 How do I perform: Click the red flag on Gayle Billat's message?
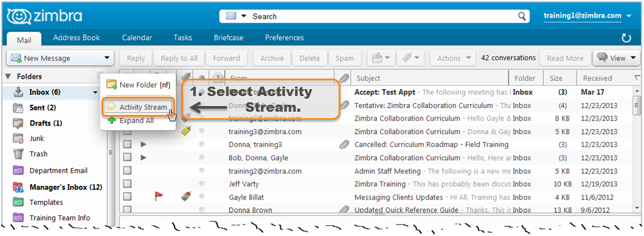pos(159,196)
